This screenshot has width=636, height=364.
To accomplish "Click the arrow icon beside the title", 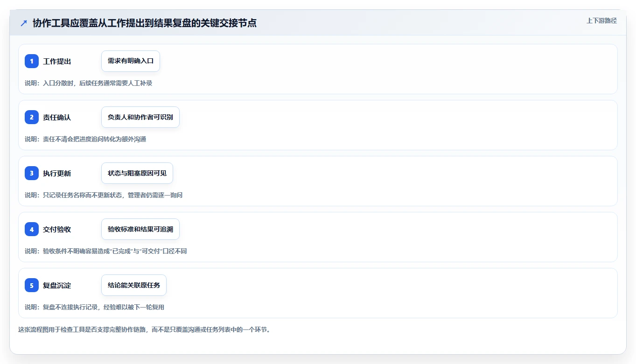I will coord(24,23).
